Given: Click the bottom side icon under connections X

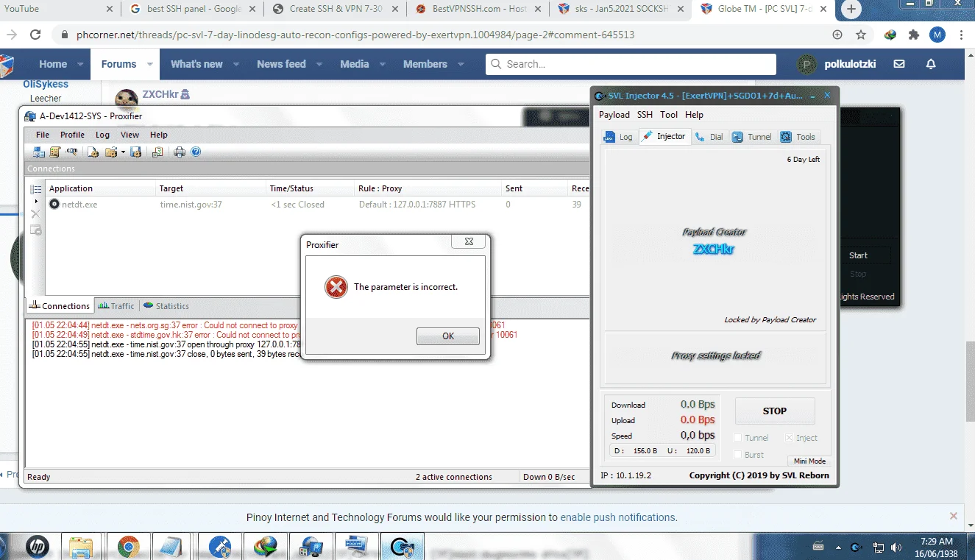Looking at the screenshot, I should click(35, 230).
